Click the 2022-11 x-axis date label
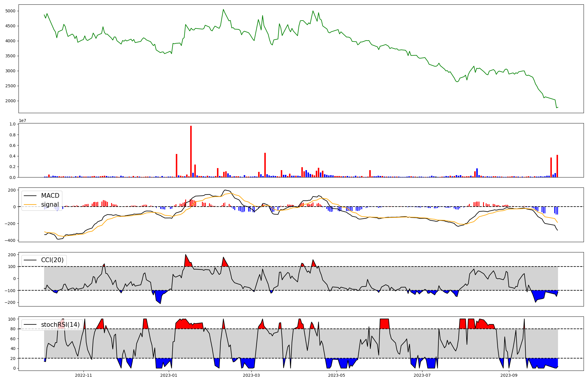588x382 pixels. (x=84, y=375)
